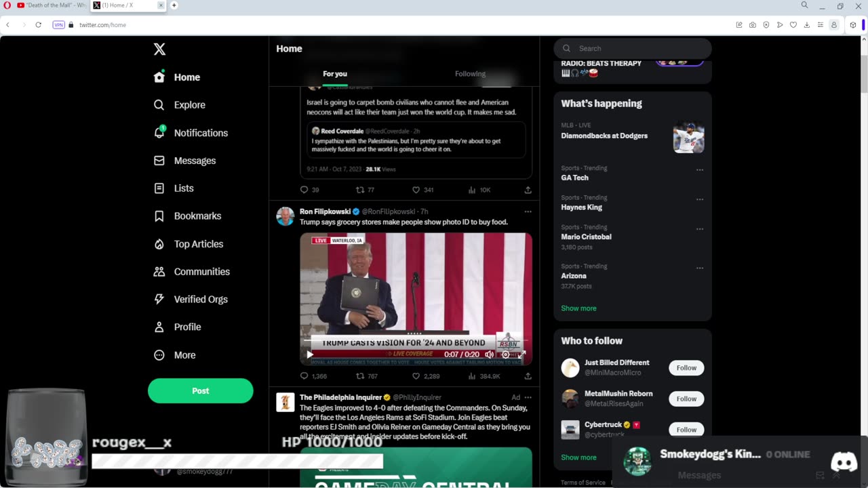Open Communities page
This screenshot has width=868, height=488.
click(192, 272)
